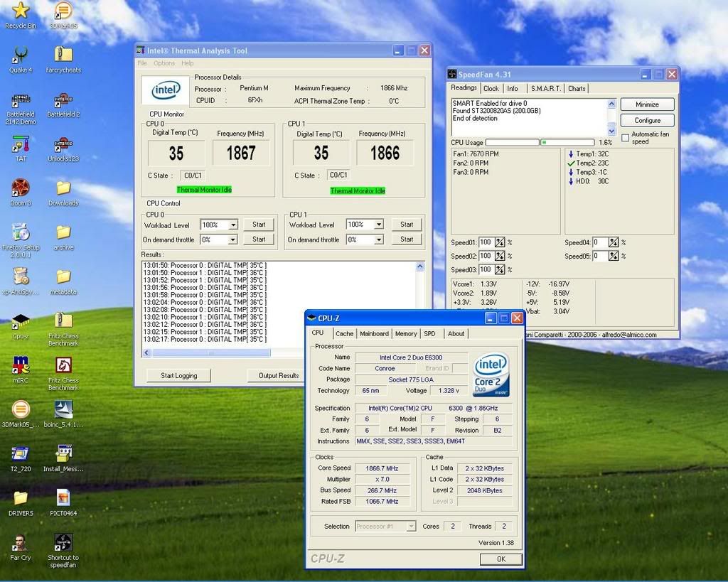This screenshot has width=728, height=582.
Task: Open Fritz Chess Benchmark shortcut with knight icon
Action: tap(63, 374)
